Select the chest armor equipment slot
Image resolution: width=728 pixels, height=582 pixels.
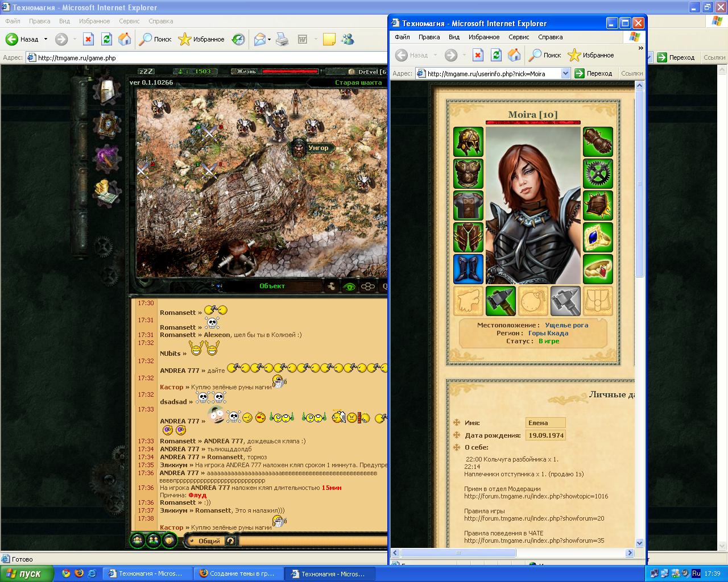click(468, 173)
